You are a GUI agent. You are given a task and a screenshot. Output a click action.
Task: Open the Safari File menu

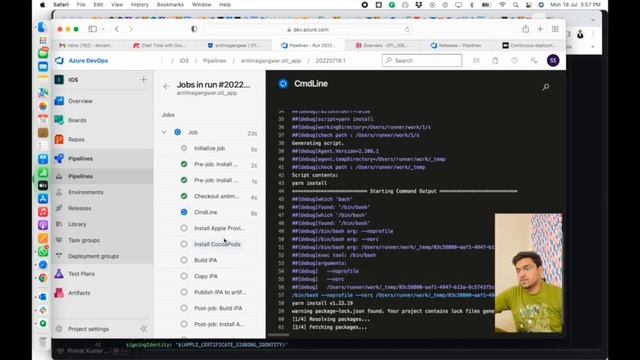81,4
